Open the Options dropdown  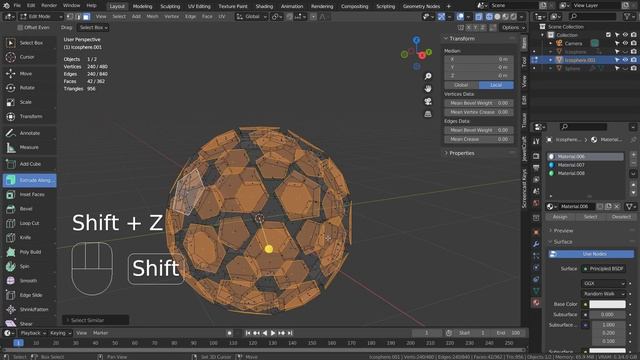(x=513, y=27)
